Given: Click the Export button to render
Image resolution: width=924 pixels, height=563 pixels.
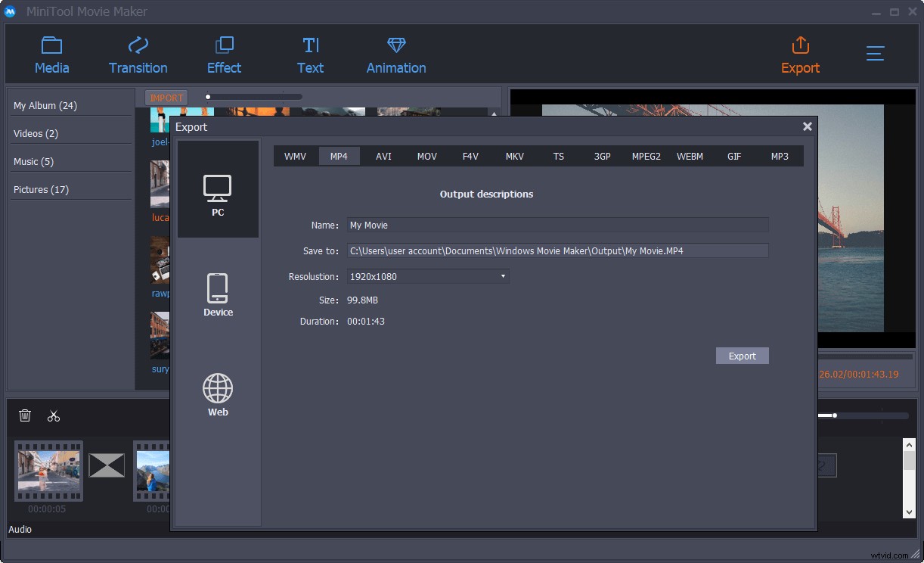Looking at the screenshot, I should 742,355.
